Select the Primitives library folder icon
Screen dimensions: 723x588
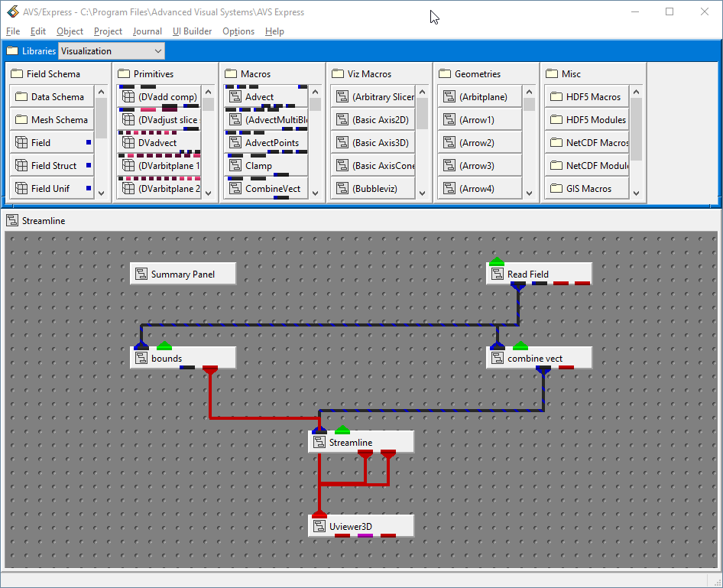(x=124, y=74)
